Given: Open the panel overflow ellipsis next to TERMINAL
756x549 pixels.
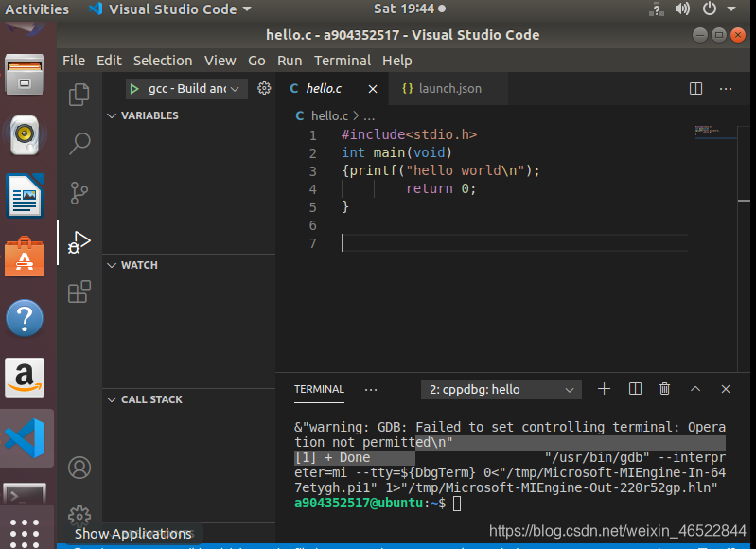Looking at the screenshot, I should point(370,390).
